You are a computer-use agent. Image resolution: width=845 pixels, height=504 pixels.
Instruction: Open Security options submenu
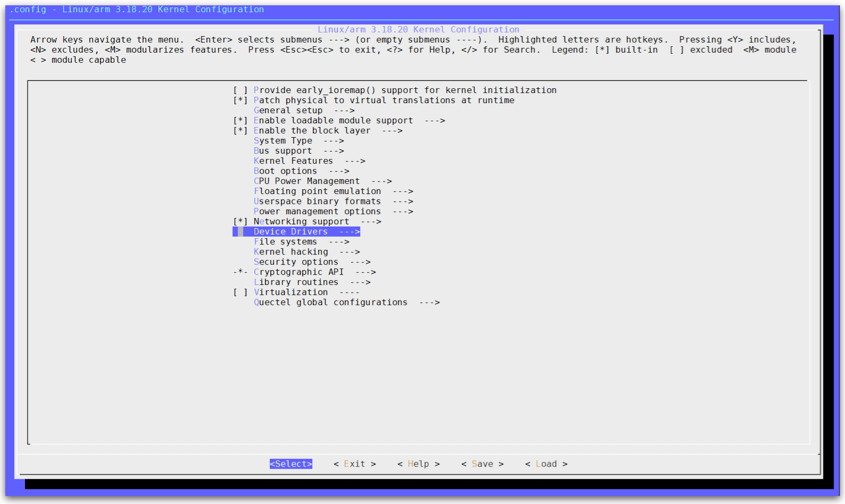click(x=312, y=262)
